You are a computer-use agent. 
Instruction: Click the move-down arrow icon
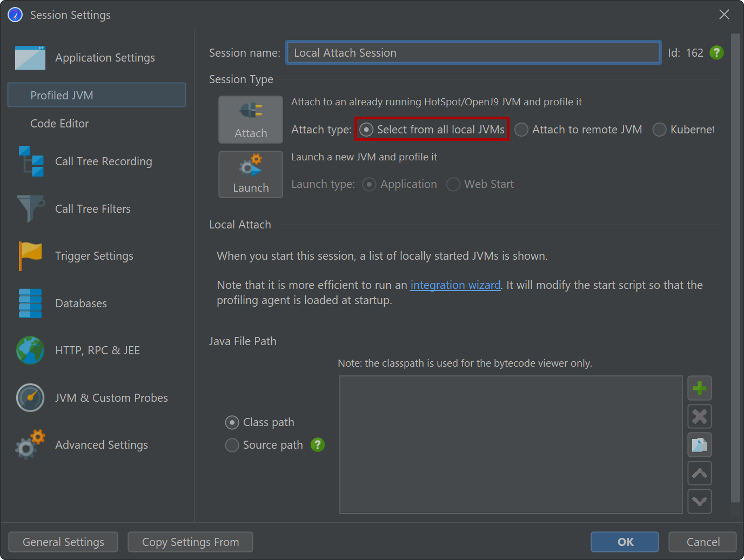click(x=699, y=502)
